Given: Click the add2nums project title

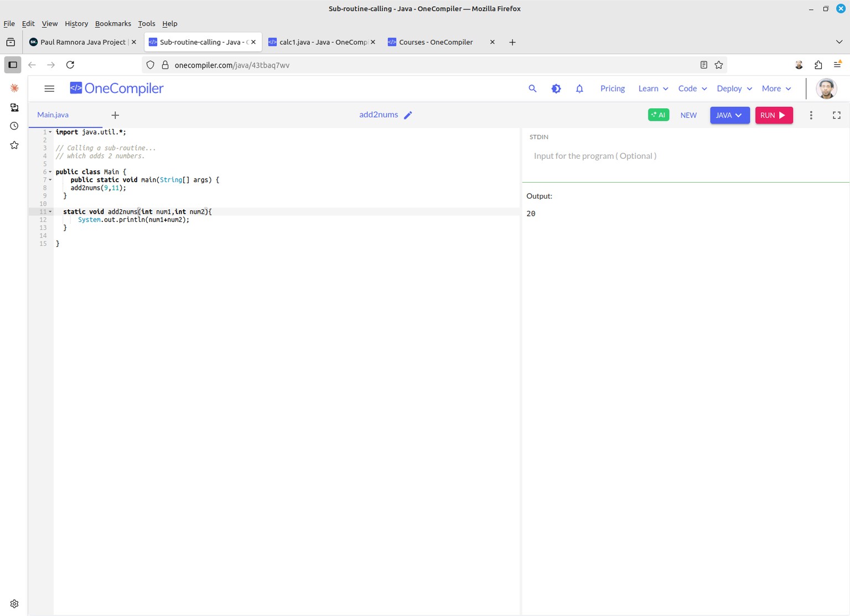Looking at the screenshot, I should (379, 115).
